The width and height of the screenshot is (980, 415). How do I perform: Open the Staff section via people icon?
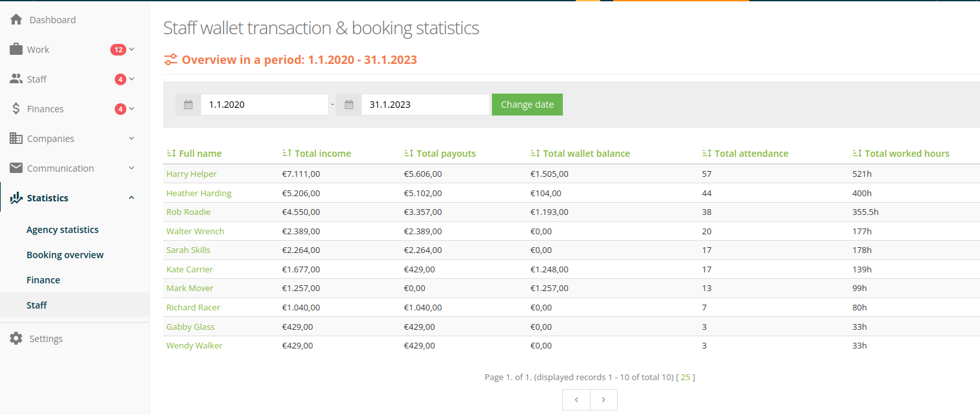coord(16,79)
